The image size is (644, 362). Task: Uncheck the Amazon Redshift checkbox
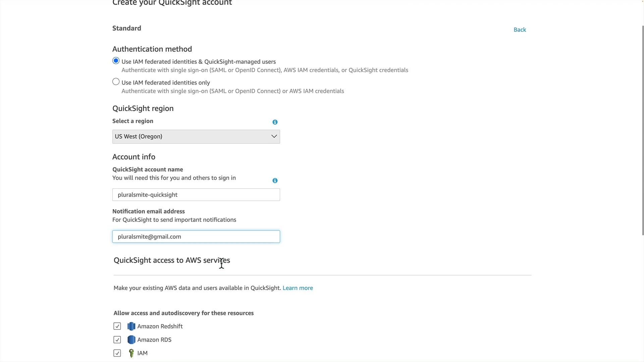pos(117,326)
